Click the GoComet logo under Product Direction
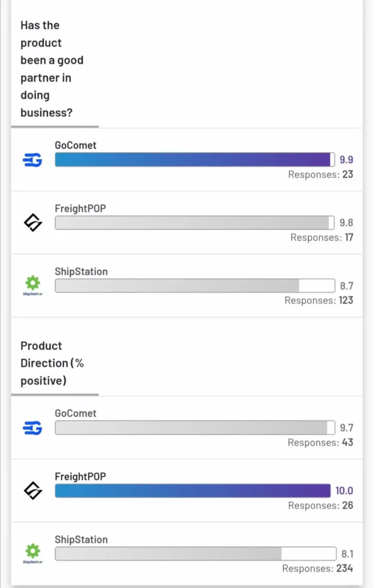The image size is (373, 588). [33, 428]
